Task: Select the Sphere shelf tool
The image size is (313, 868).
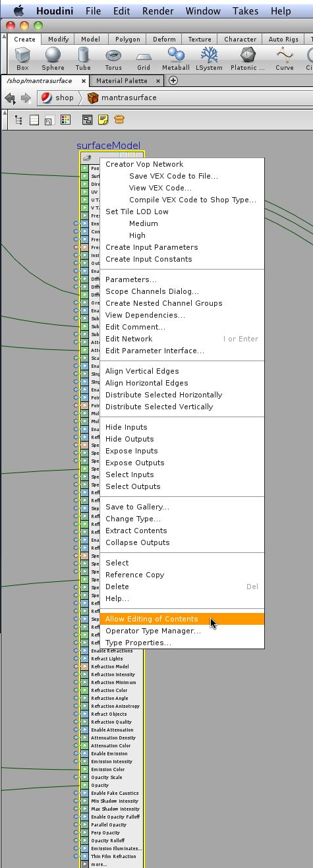Action: [x=53, y=59]
